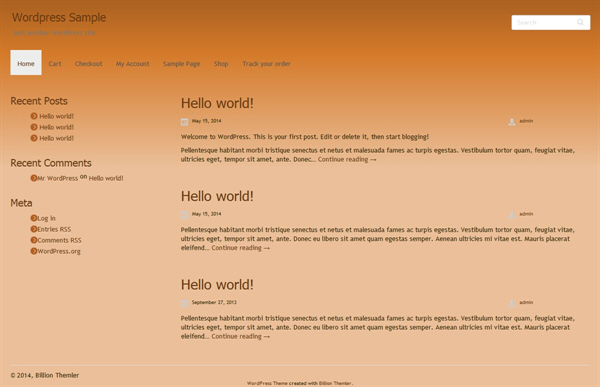Click the Recent Comments widget heading
This screenshot has height=387, width=600.
[51, 163]
